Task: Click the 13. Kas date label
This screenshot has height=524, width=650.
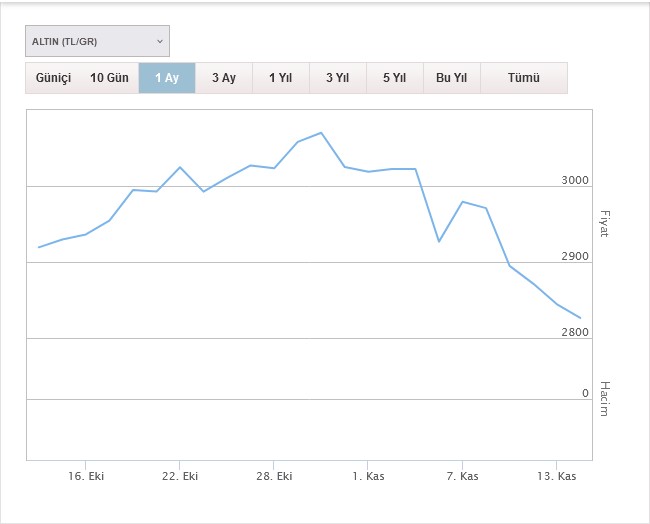Action: (556, 476)
